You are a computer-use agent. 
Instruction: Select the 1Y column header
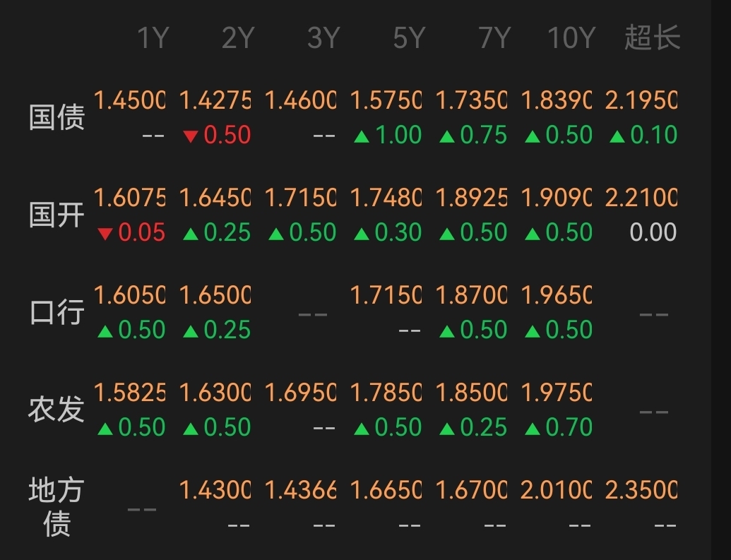click(153, 37)
